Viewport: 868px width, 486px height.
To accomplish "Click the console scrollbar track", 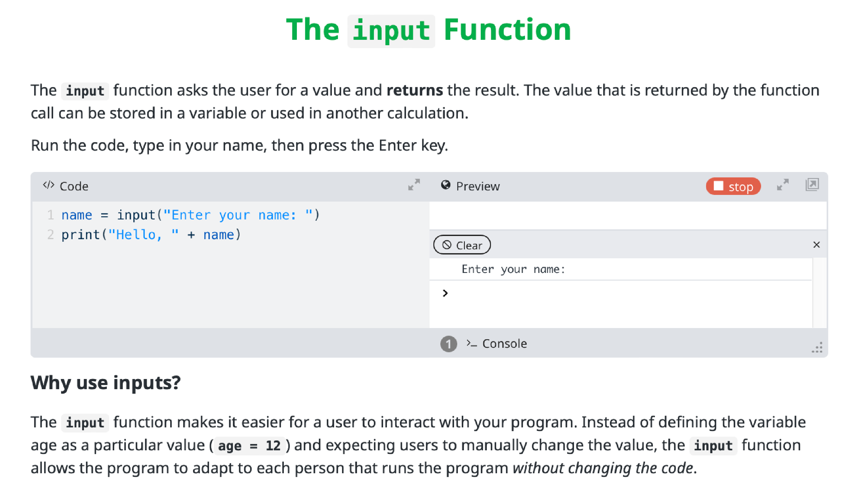I will [820, 293].
